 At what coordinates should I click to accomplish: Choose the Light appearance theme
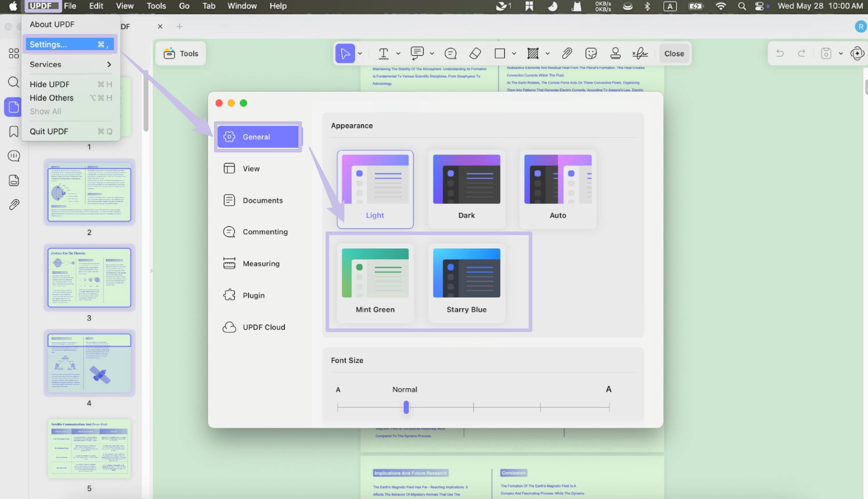(375, 189)
